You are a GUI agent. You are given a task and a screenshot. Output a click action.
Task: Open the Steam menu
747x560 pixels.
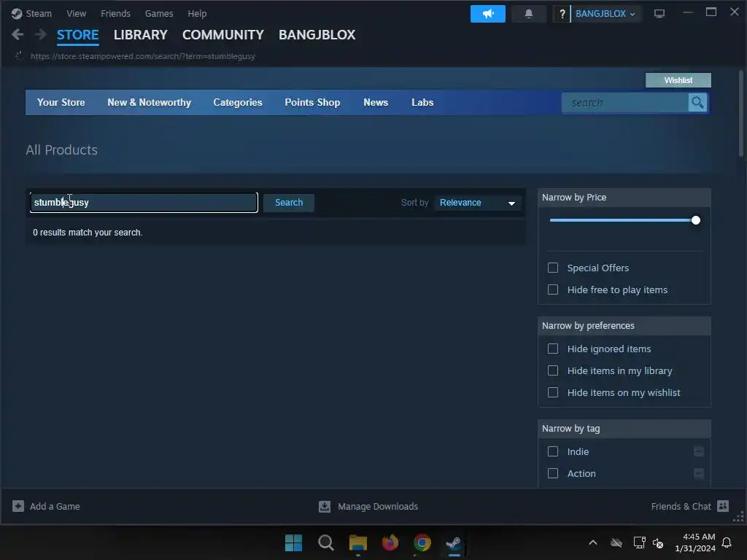click(39, 13)
